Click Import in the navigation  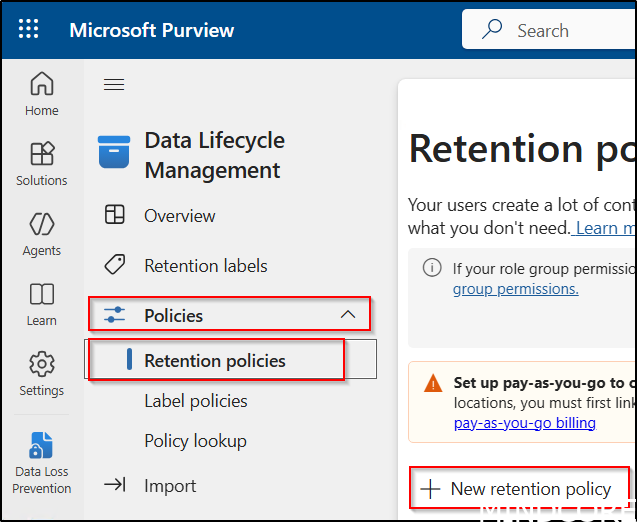pos(170,486)
